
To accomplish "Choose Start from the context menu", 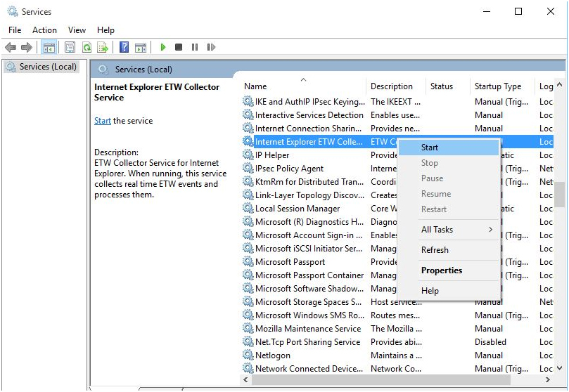I will 449,148.
